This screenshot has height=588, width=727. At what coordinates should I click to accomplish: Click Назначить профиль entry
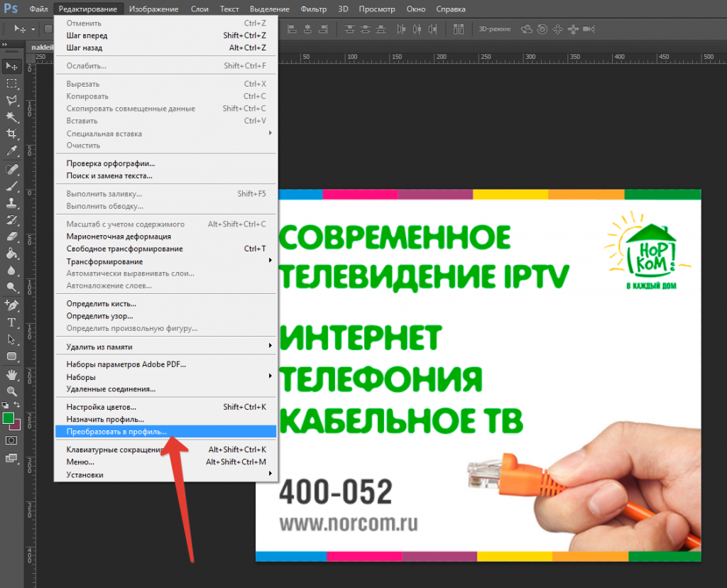[x=105, y=420]
